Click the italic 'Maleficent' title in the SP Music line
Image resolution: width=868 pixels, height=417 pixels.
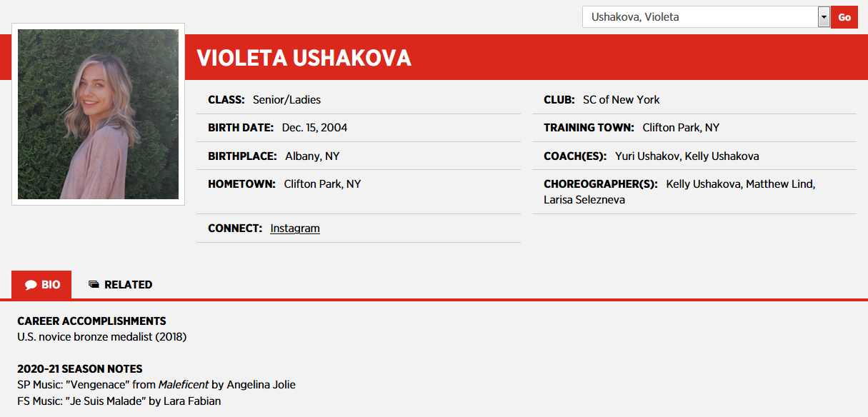pyautogui.click(x=184, y=385)
